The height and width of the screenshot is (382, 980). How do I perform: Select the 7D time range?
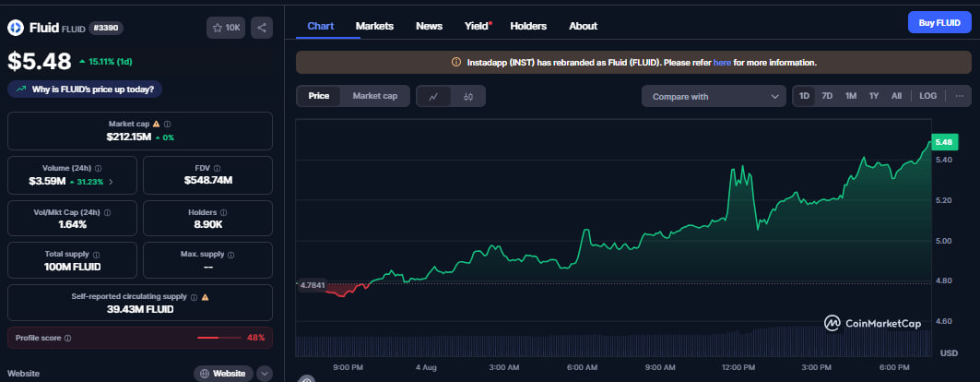(827, 96)
